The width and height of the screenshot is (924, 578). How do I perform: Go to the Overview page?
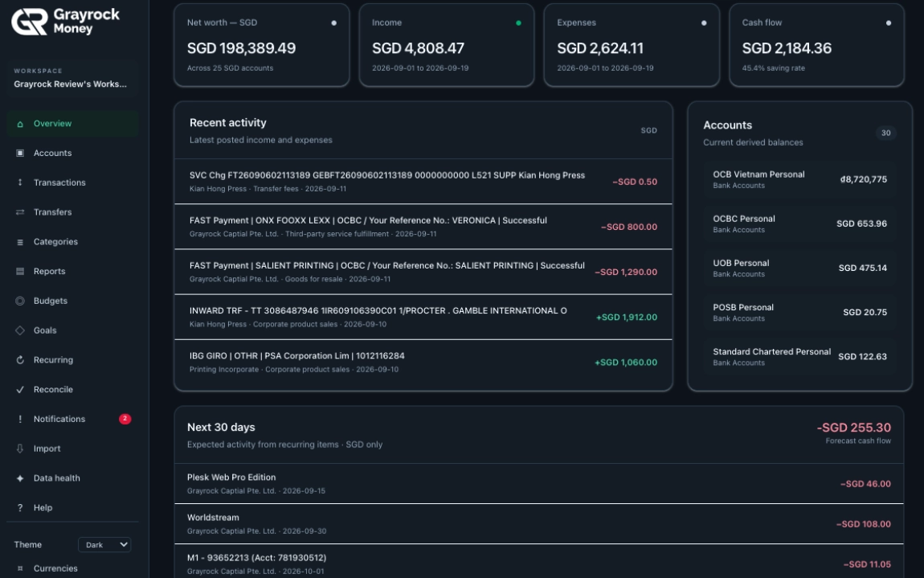coord(72,124)
